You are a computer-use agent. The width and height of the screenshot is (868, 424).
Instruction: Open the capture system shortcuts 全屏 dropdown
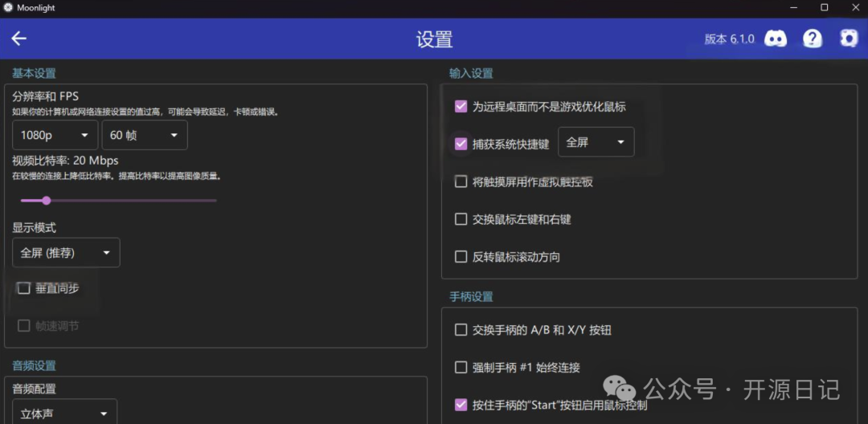coord(596,142)
